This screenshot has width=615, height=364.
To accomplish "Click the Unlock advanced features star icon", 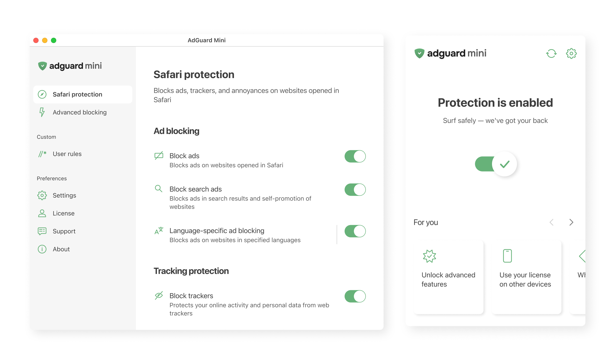I will [x=429, y=256].
